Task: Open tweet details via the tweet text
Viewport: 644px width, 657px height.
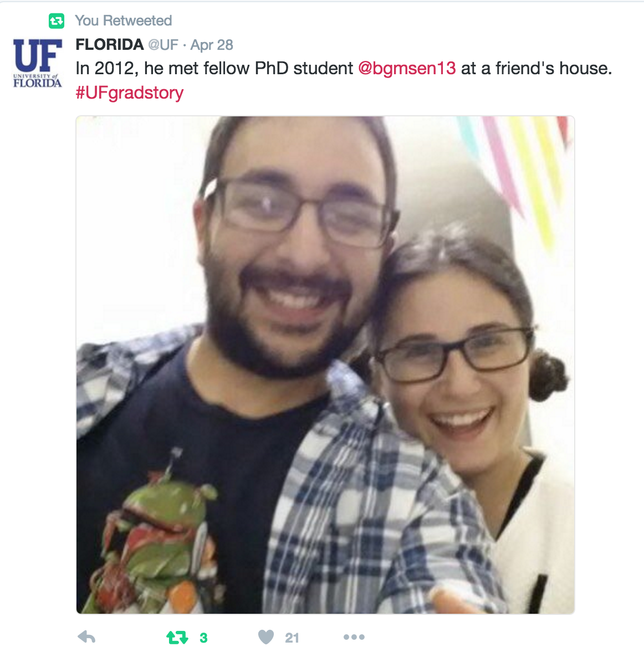Action: click(344, 68)
